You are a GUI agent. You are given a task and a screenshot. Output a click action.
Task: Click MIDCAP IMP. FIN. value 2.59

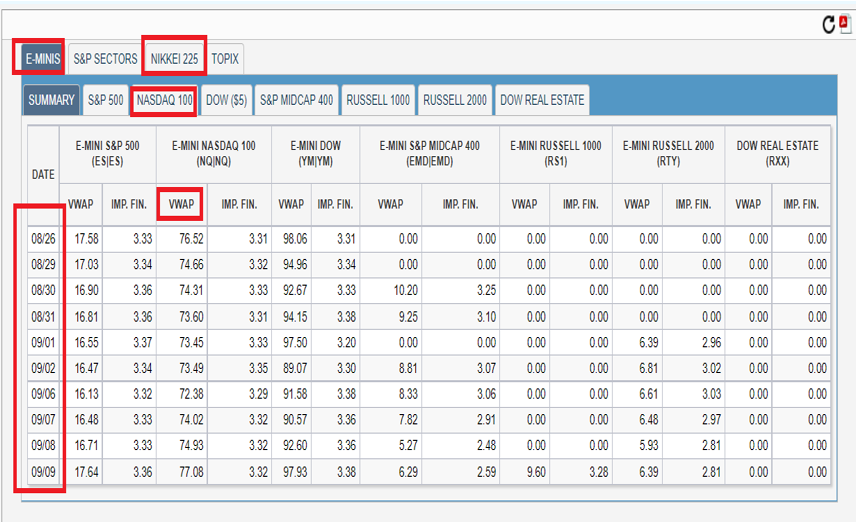click(x=487, y=472)
